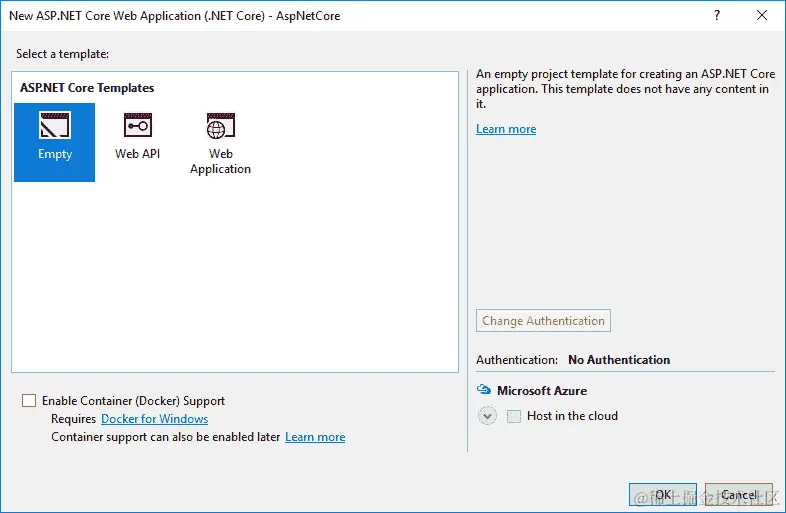Click the Select a template label
Image resolution: width=786 pixels, height=513 pixels.
62,54
